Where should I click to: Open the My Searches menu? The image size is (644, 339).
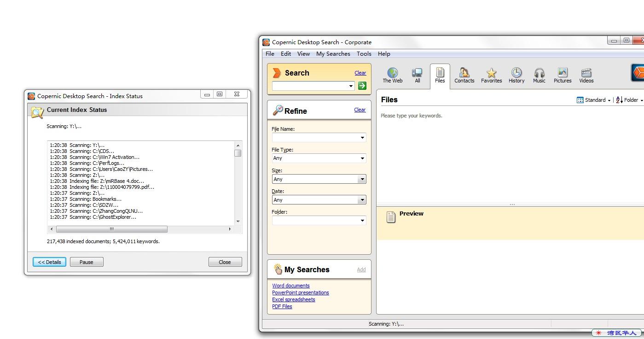click(x=333, y=54)
